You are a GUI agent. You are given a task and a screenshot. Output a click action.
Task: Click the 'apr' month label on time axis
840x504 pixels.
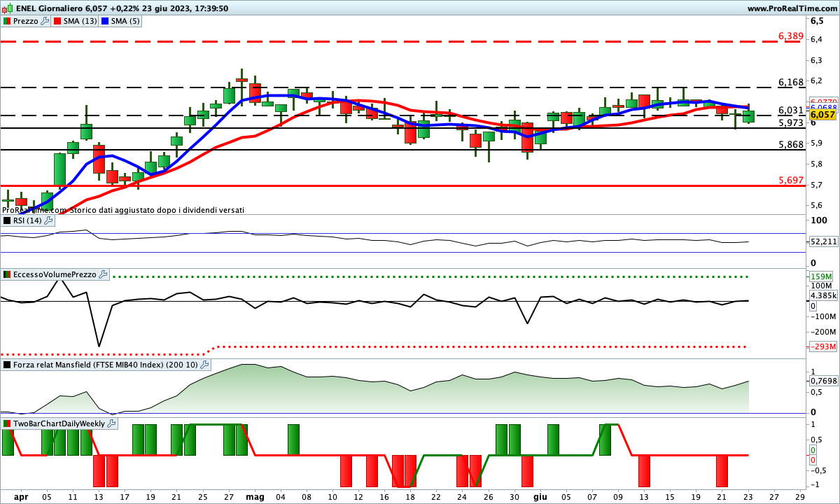tap(22, 496)
